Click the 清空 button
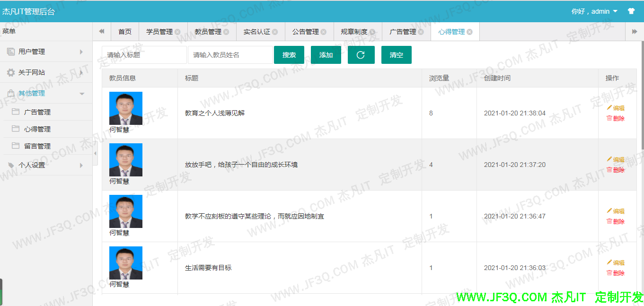 pos(396,54)
